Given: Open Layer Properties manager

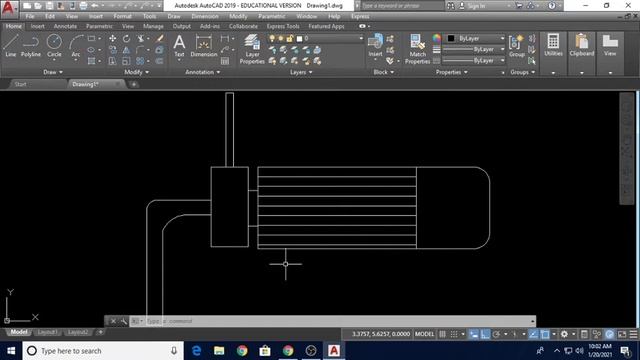Looking at the screenshot, I should point(252,49).
